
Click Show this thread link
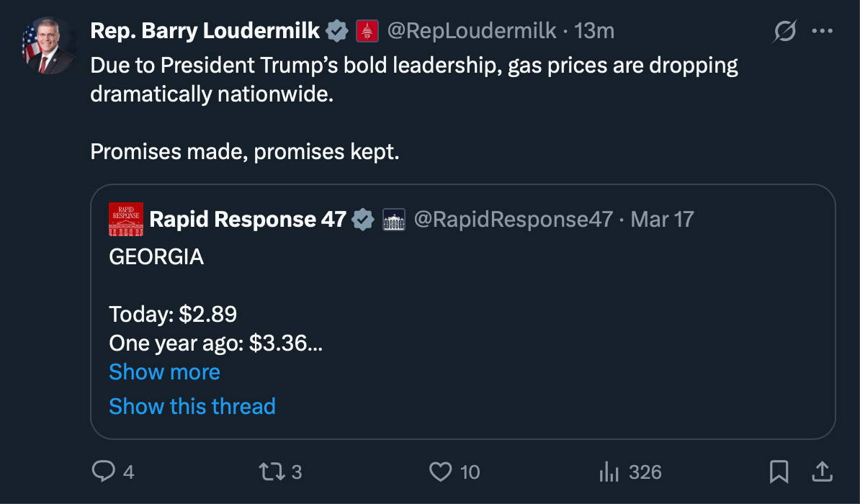[192, 406]
